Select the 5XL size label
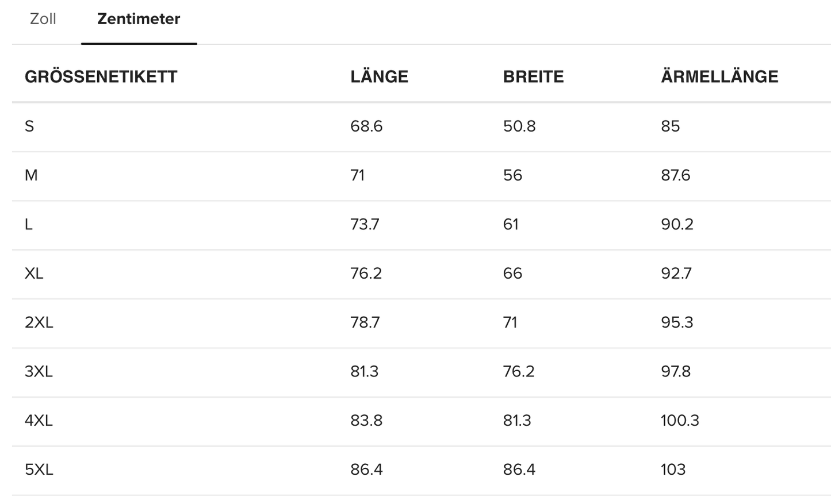The height and width of the screenshot is (504, 831). coord(39,470)
